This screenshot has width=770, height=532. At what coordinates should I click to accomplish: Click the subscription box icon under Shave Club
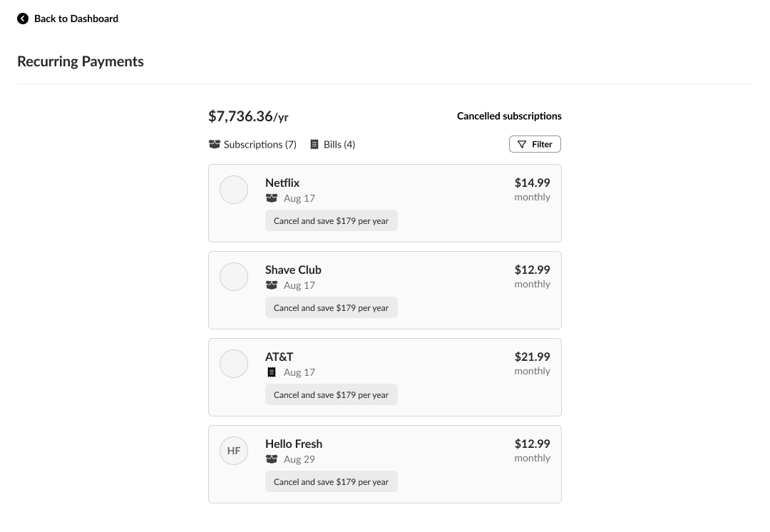pos(272,285)
